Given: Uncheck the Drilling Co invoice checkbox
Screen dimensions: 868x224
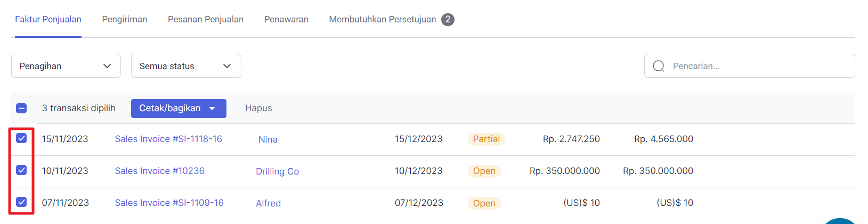Looking at the screenshot, I should point(21,170).
